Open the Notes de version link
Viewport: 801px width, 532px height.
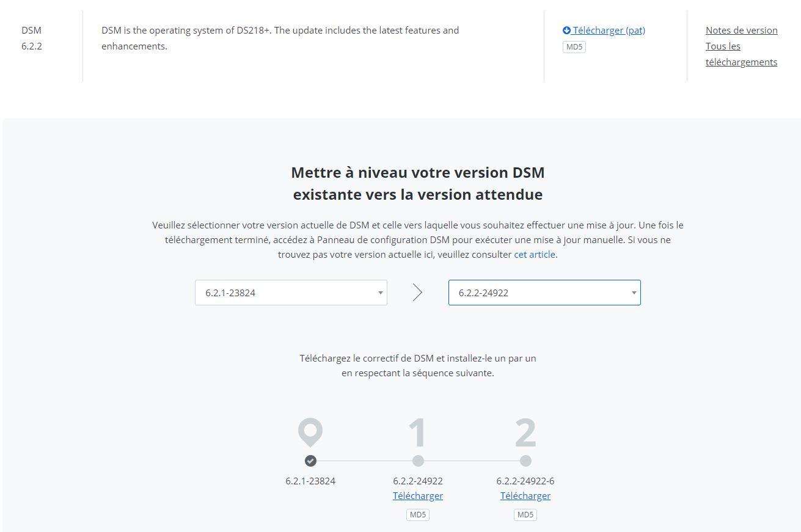click(742, 31)
